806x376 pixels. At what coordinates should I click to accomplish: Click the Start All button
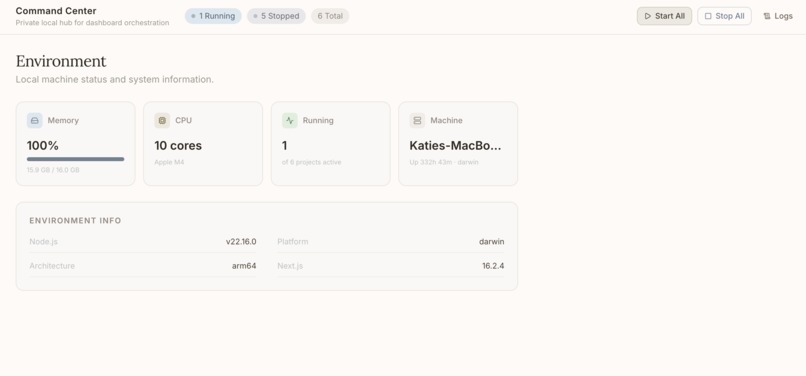664,16
